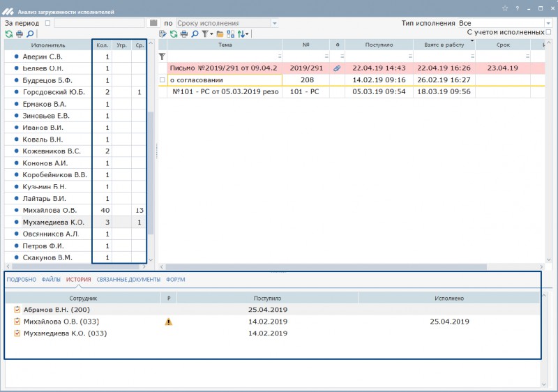Select the Письмо №2019/291 task row

351,68
